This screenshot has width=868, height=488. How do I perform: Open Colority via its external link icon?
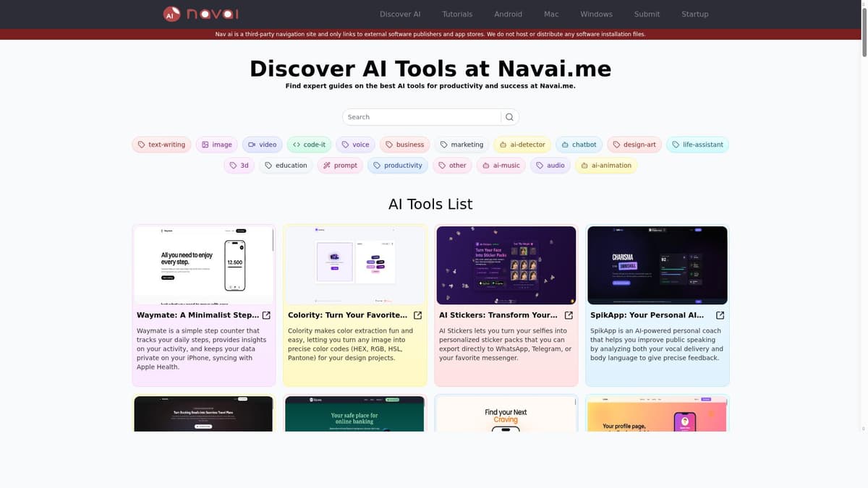click(x=417, y=315)
